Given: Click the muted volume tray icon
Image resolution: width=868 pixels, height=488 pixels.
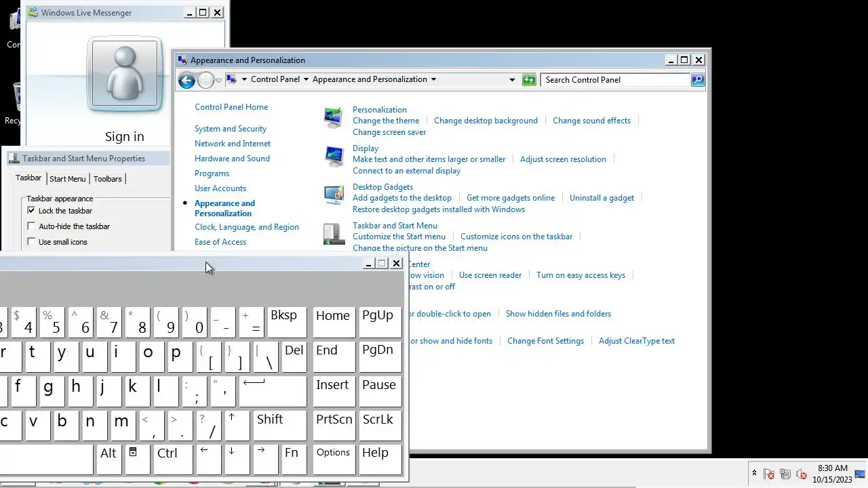Looking at the screenshot, I should (802, 474).
